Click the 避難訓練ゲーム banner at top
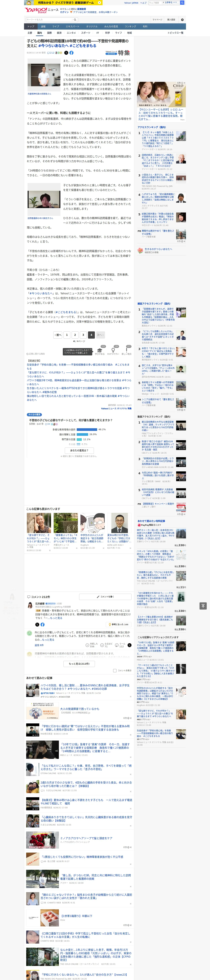The height and width of the screenshot is (980, 210). coord(63,3)
